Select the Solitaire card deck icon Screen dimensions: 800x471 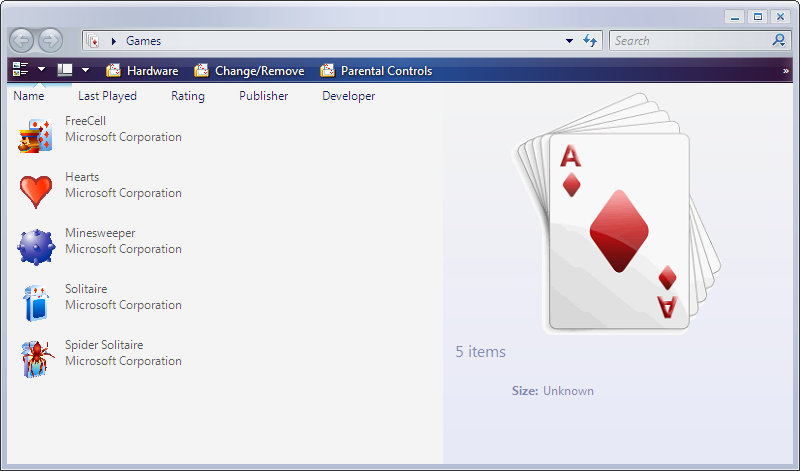[36, 303]
